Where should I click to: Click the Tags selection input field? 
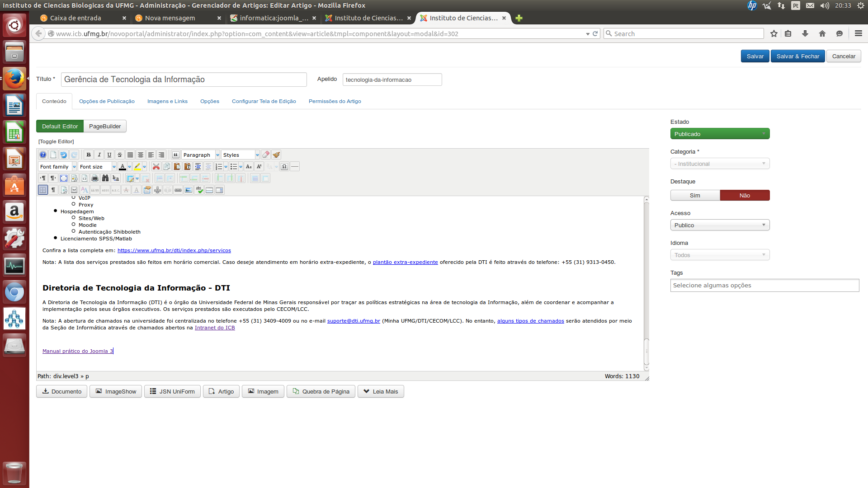coord(764,286)
